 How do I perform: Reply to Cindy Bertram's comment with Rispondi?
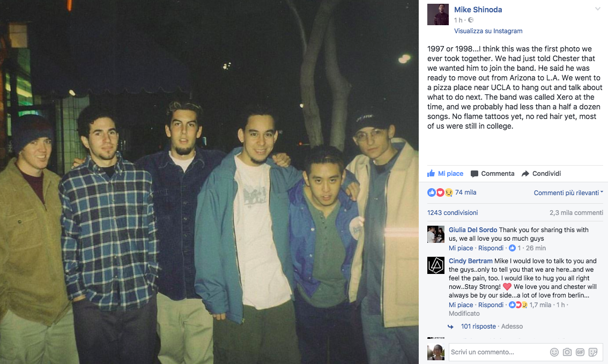(491, 305)
